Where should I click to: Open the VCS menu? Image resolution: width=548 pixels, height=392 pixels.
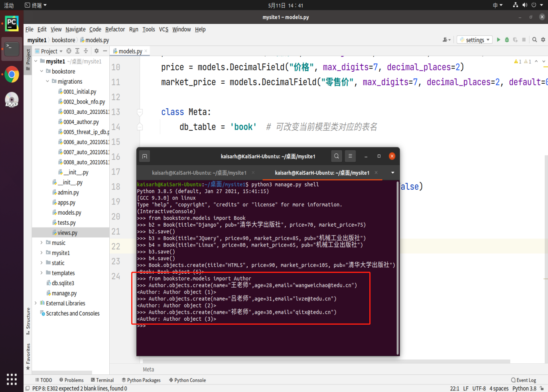(x=164, y=29)
